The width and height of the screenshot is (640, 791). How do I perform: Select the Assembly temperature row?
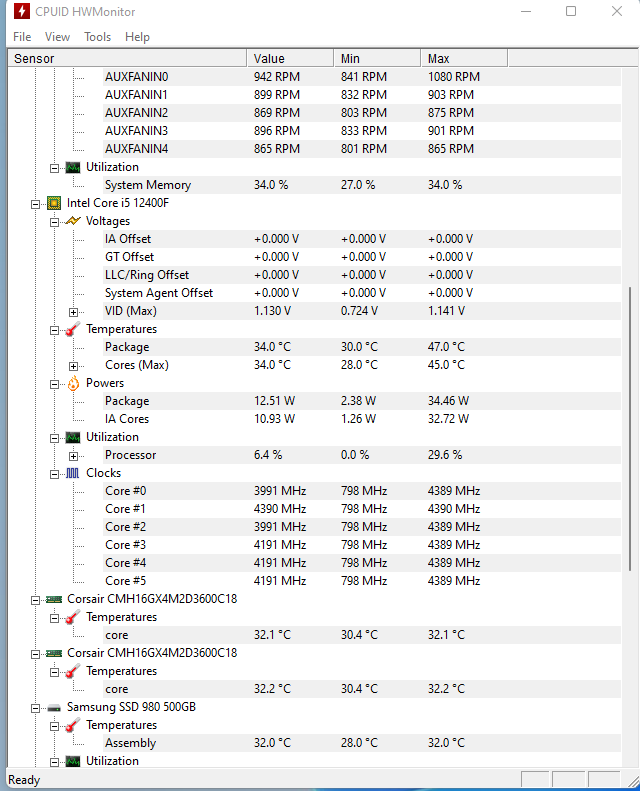(x=362, y=743)
